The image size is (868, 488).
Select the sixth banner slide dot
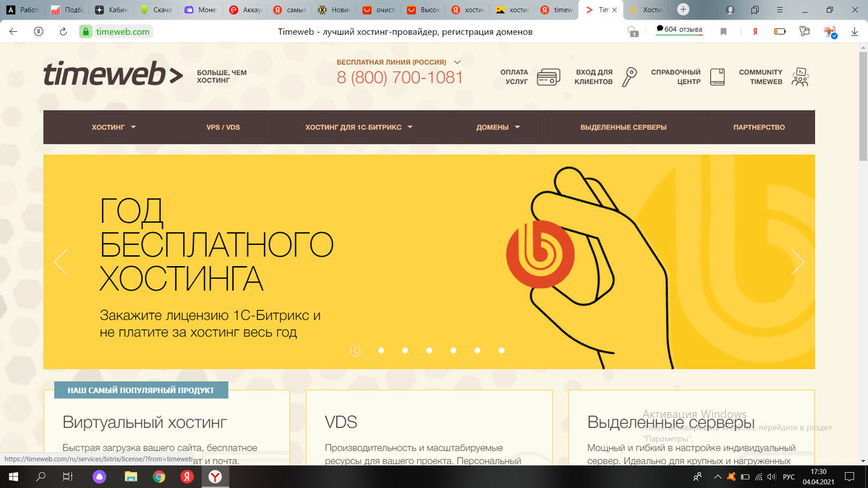(x=477, y=351)
